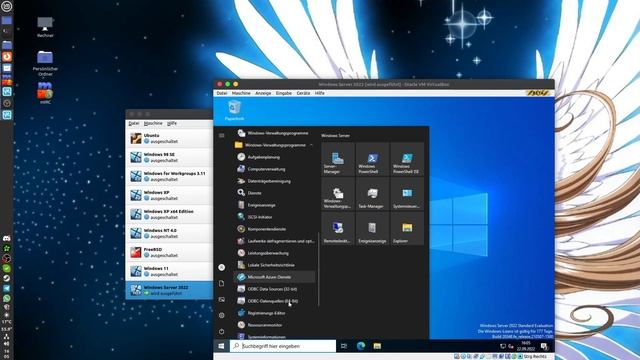
Task: Open the Windows-Verwaltungsprogramme tile
Action: click(x=338, y=194)
